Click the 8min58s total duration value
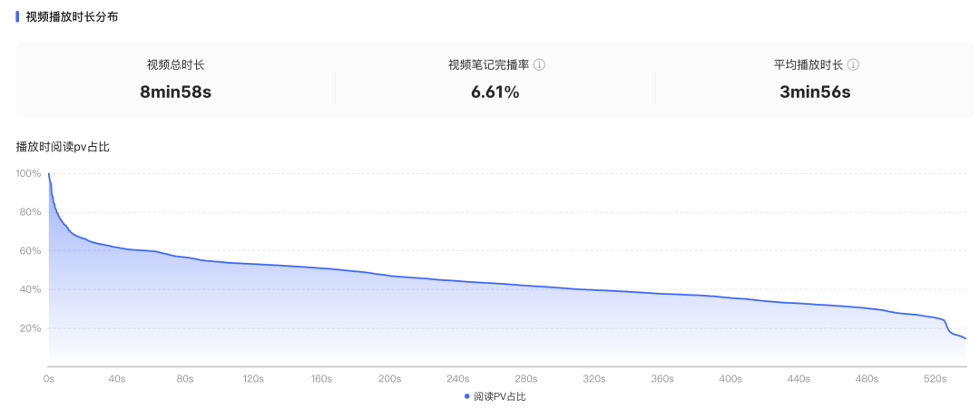The width and height of the screenshot is (980, 409). click(x=175, y=92)
